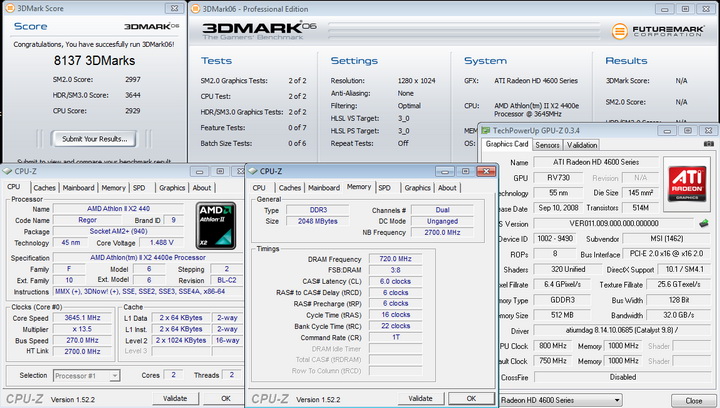Click the front CPU-Z Memory window title icon
Viewport: 720px width, 408px height.
pos(253,171)
